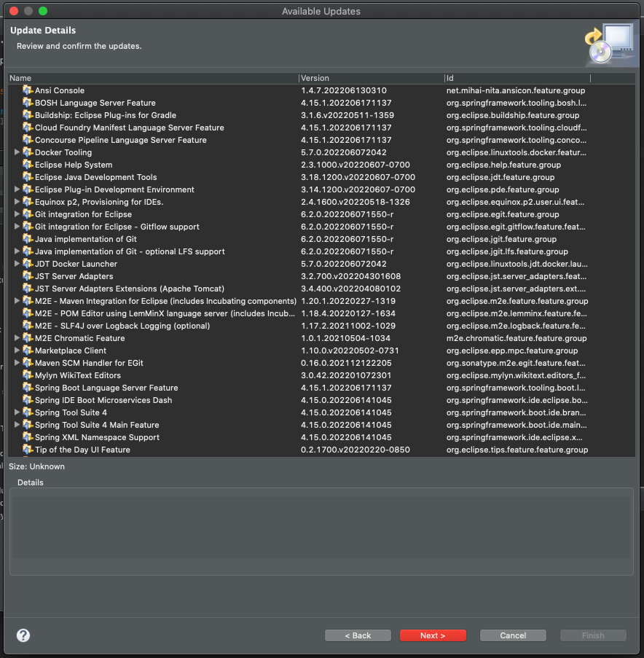The width and height of the screenshot is (644, 658).
Task: Click the Mylyn WikiText Editors icon
Action: (x=28, y=375)
